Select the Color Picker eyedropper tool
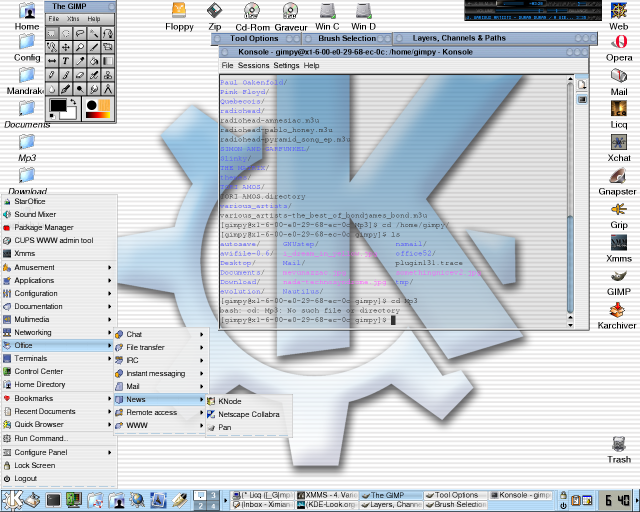 click(80, 61)
